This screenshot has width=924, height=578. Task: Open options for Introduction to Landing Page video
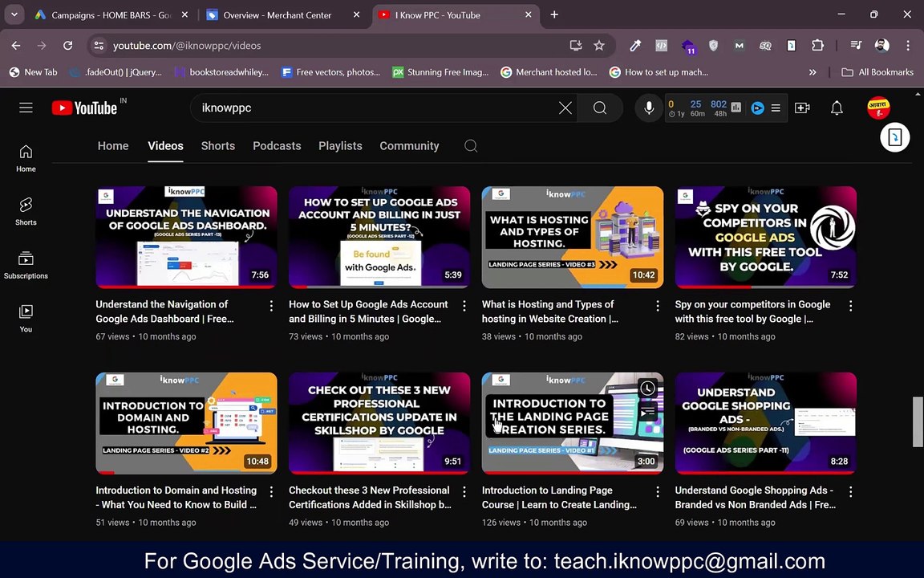(x=658, y=491)
